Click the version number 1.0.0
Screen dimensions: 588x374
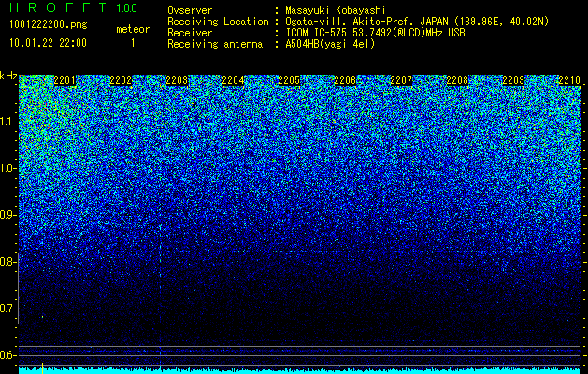(x=127, y=7)
